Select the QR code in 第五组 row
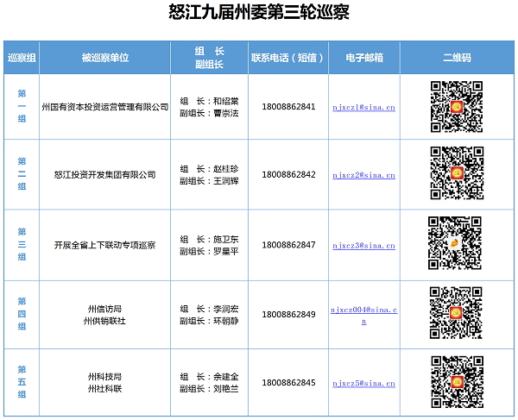518x420 pixels. [x=456, y=382]
